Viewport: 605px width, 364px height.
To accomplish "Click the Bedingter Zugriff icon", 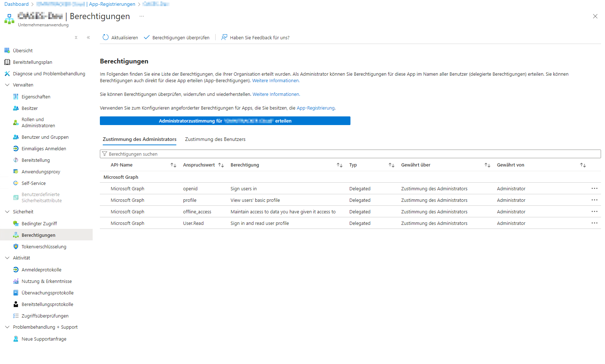I will tap(16, 223).
